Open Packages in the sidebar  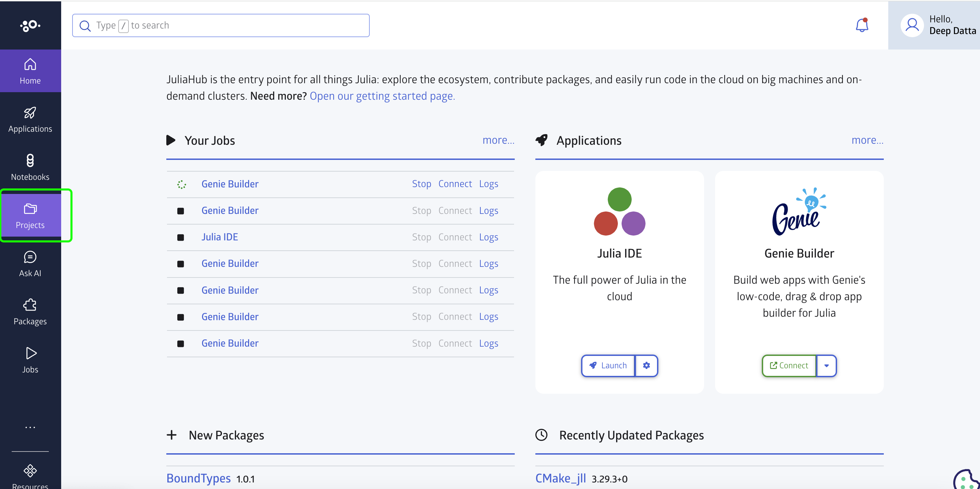point(30,312)
